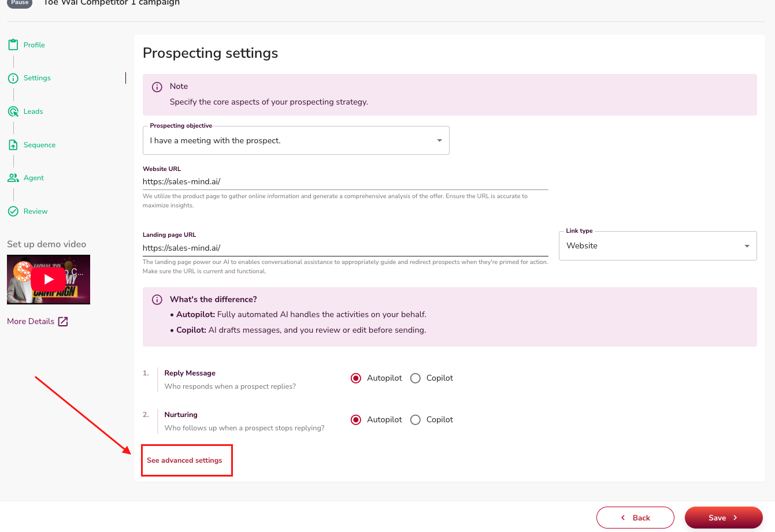Click the Profile clipboard icon

click(x=13, y=45)
